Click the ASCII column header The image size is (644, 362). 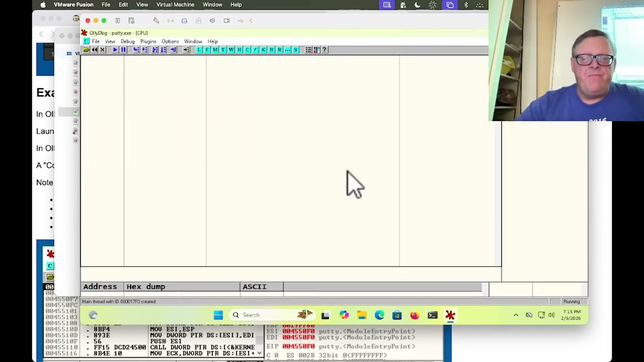tap(262, 287)
